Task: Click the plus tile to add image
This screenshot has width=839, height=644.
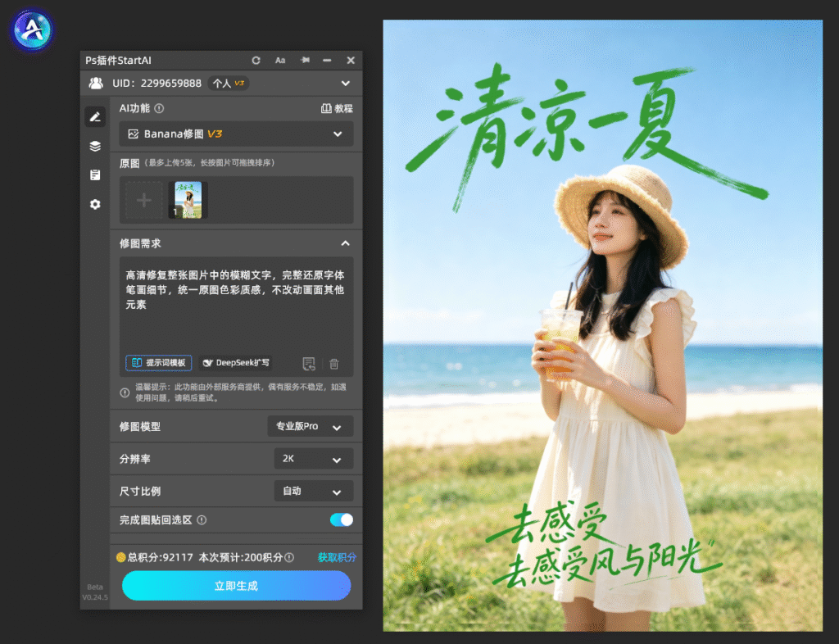Action: (144, 200)
